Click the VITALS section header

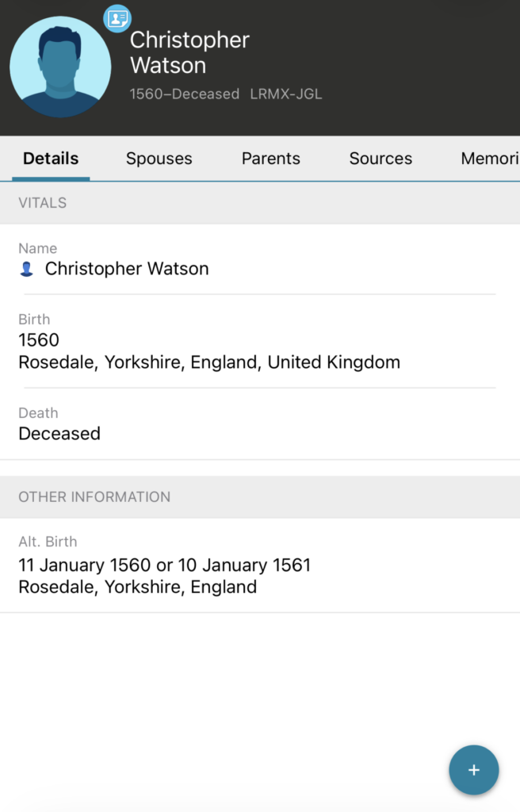(x=43, y=203)
